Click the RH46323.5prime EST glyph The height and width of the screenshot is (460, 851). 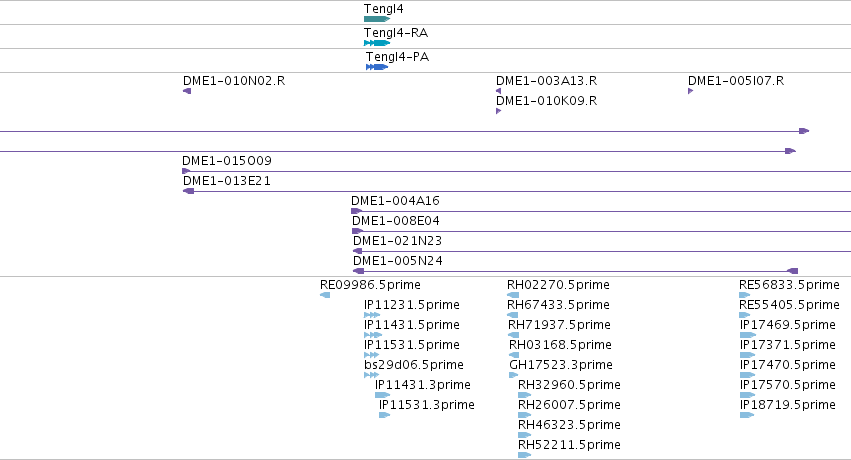pyautogui.click(x=524, y=435)
